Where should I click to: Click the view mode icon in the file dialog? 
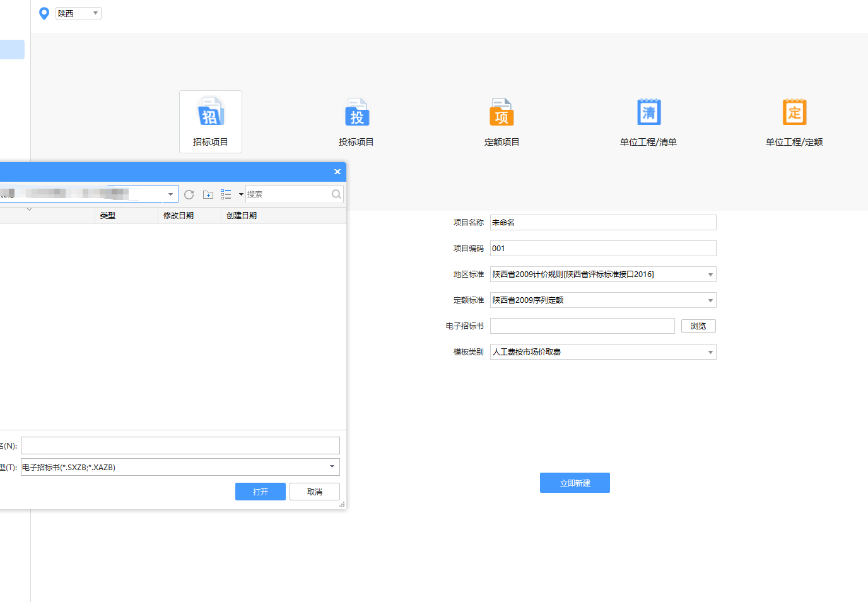point(226,194)
